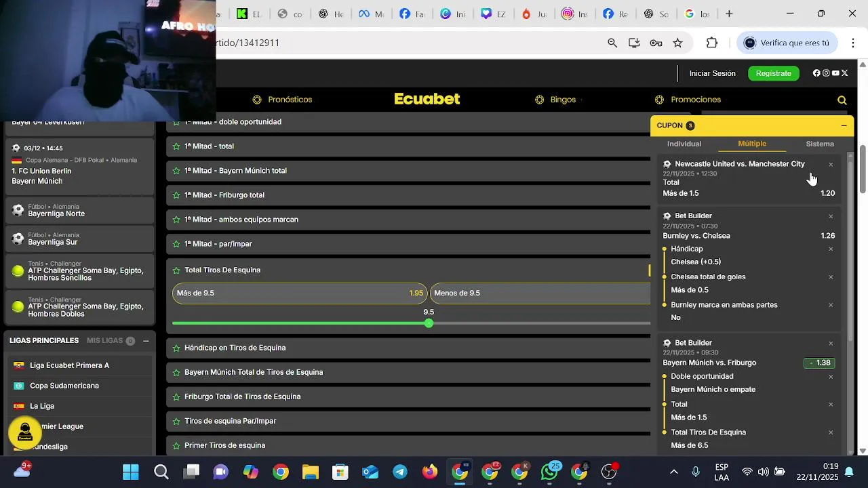The height and width of the screenshot is (488, 868).
Task: Expand Friburgo Total de Tiros de Esquina
Action: point(408,396)
